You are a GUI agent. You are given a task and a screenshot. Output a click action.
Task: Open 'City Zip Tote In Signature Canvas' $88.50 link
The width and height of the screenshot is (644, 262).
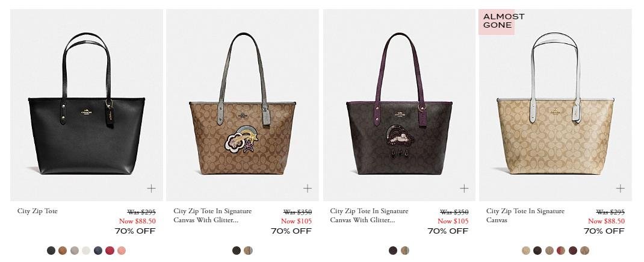(525, 216)
